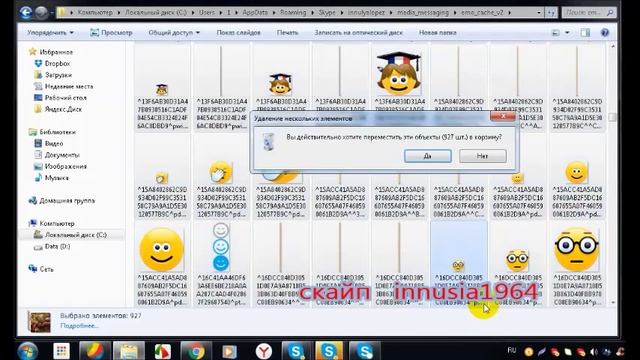The image size is (640, 360).
Task: Open Недавние места in the sidebar
Action: point(69,87)
